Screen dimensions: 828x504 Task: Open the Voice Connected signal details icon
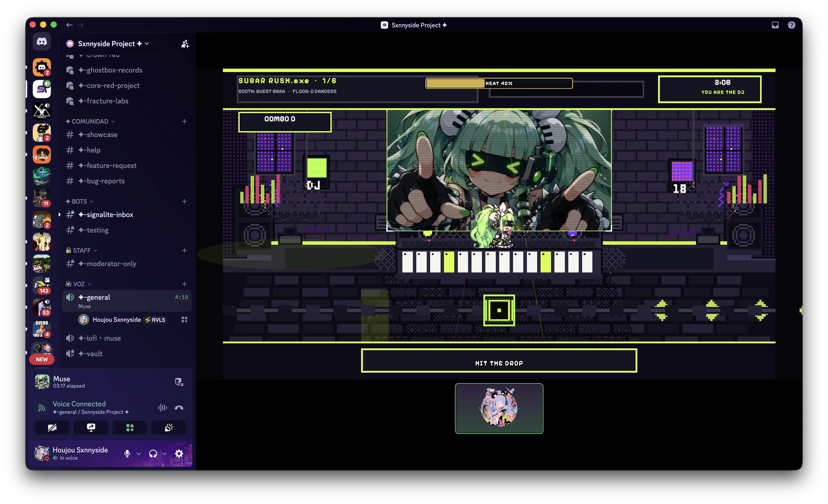(42, 408)
